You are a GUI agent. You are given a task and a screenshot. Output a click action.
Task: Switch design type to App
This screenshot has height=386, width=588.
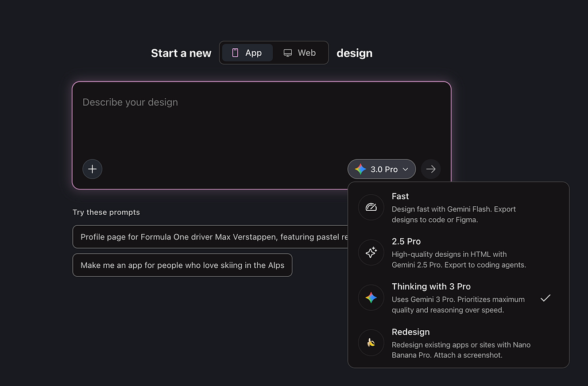click(x=247, y=53)
